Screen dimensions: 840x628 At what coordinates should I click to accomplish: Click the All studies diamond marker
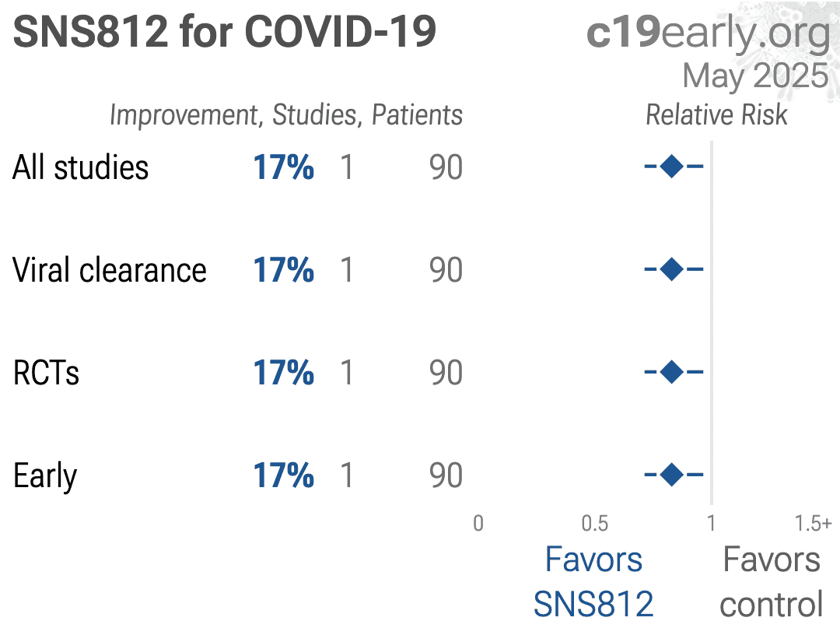[x=672, y=166]
